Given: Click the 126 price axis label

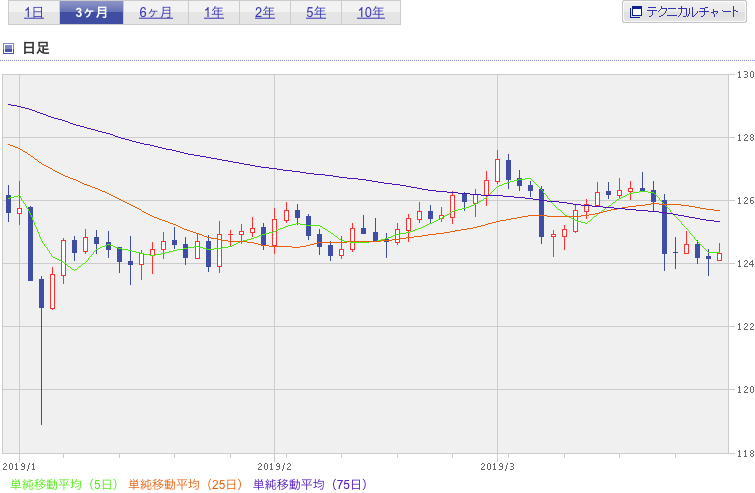Looking at the screenshot, I should (746, 201).
